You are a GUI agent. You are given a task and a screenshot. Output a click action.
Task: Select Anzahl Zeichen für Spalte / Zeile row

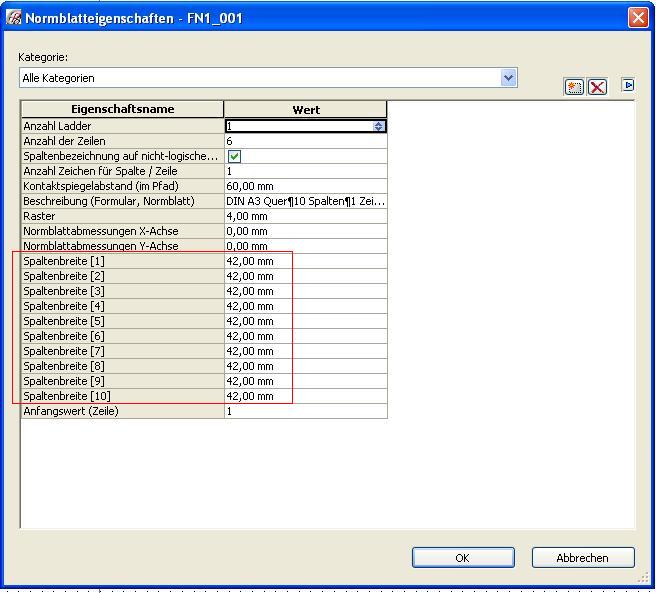[x=122, y=172]
